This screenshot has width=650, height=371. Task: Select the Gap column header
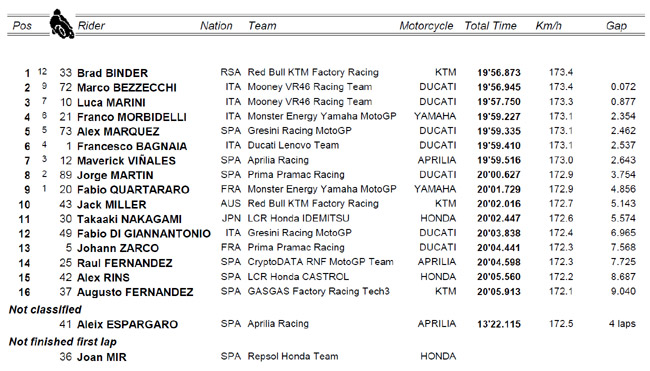click(616, 26)
